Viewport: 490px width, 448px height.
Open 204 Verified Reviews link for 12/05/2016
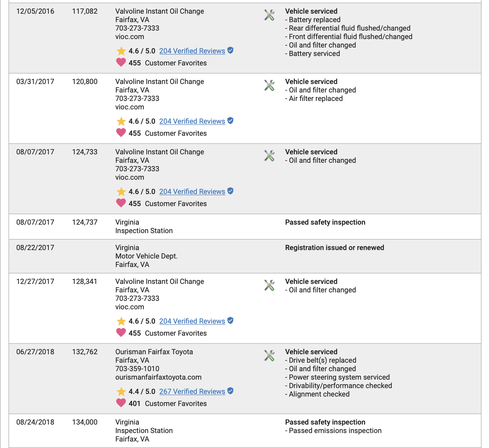coord(192,51)
